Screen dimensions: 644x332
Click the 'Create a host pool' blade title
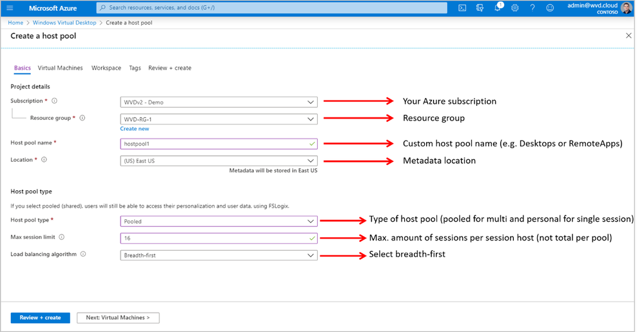click(43, 35)
